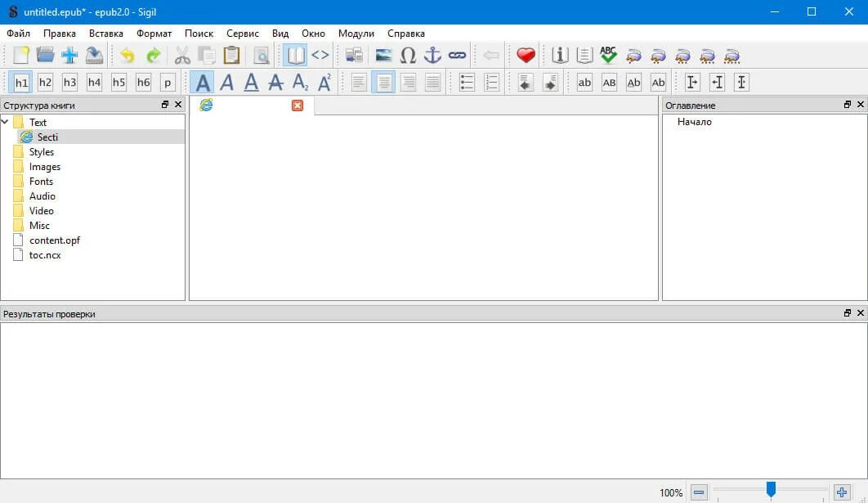Toggle subscript formatting
Screen dimensions: 868x503
[x=301, y=82]
